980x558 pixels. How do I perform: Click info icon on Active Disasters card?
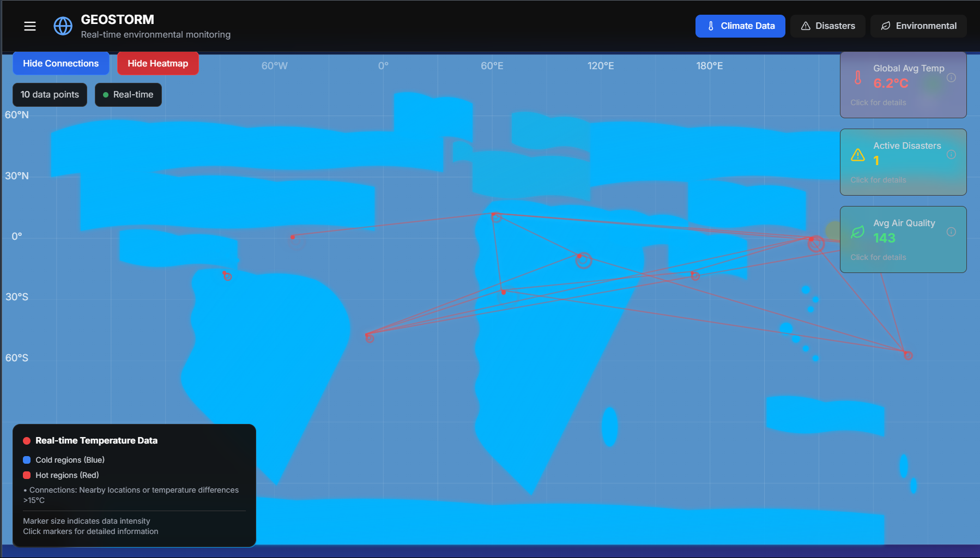(951, 155)
